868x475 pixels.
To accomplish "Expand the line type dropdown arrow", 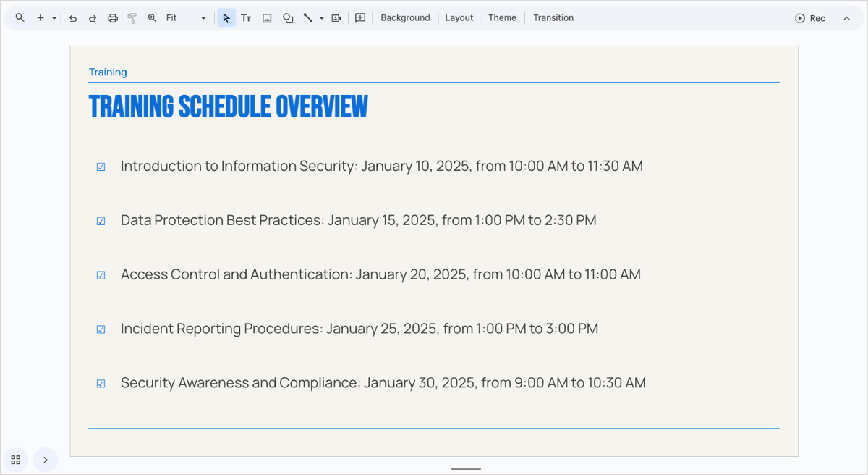I will click(322, 18).
